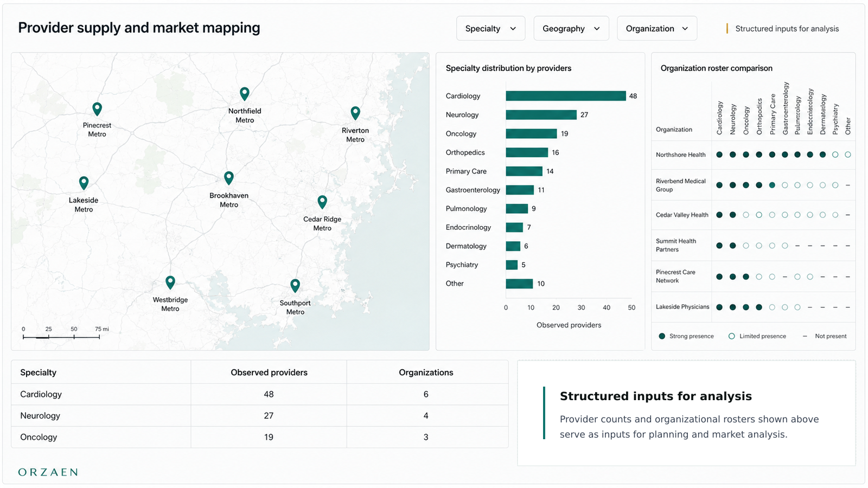
Task: Click the Observed providers axis label
Action: click(569, 325)
